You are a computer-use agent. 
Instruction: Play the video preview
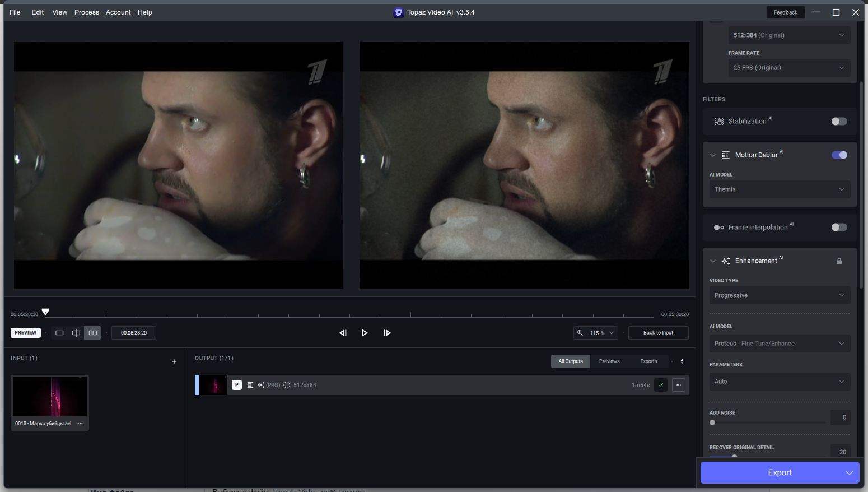click(x=365, y=333)
